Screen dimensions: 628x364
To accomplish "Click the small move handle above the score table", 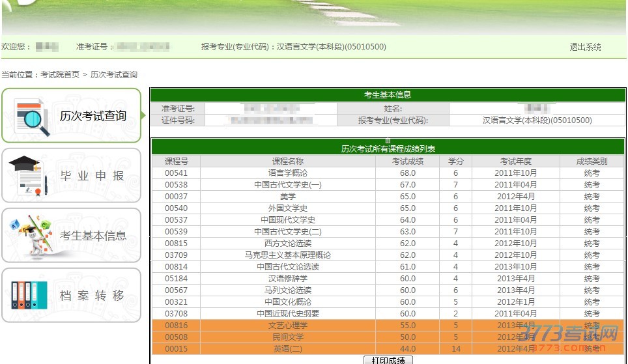I will [388, 140].
